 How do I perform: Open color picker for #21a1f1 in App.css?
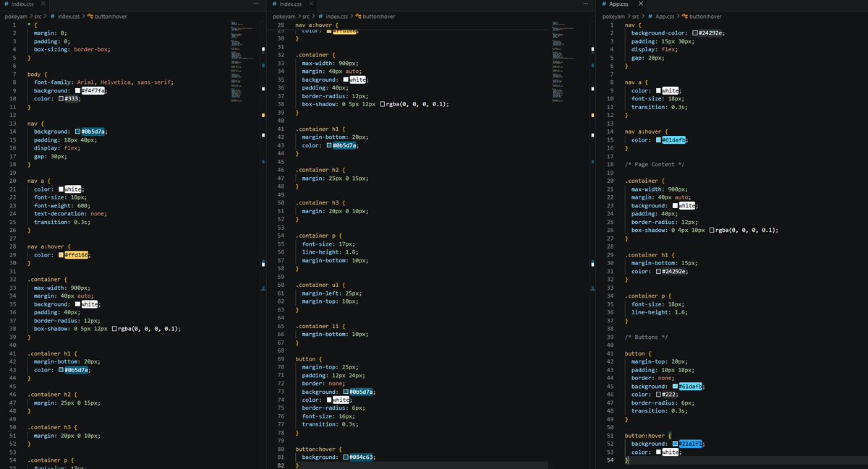click(x=676, y=444)
